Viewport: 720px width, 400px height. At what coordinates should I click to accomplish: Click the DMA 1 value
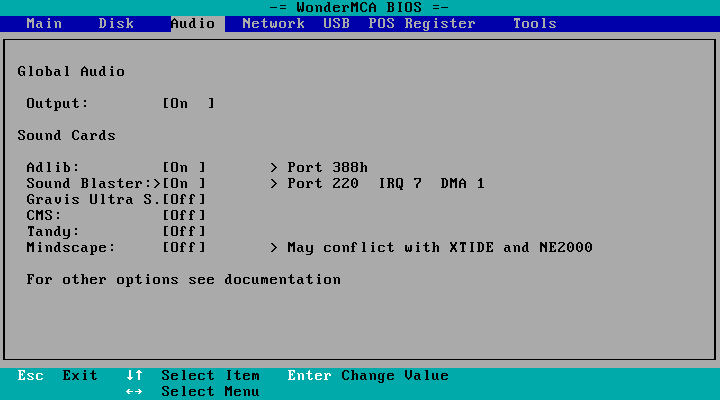click(462, 183)
